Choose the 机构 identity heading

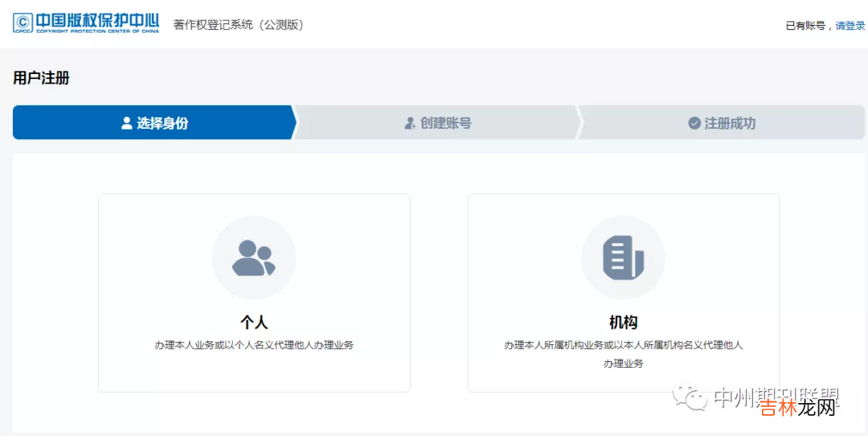(x=624, y=322)
